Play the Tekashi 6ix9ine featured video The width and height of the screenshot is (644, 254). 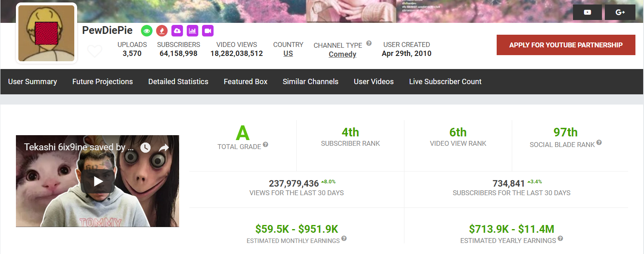click(x=98, y=181)
